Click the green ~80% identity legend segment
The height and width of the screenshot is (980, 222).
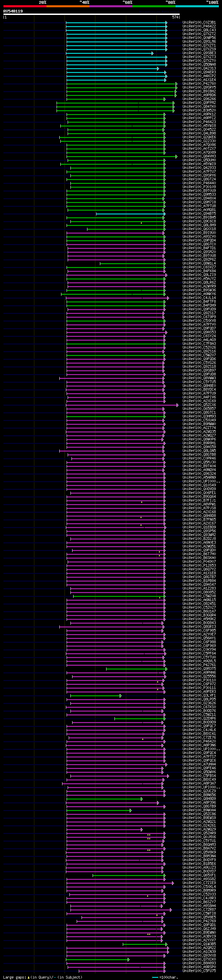pyautogui.click(x=154, y=6)
